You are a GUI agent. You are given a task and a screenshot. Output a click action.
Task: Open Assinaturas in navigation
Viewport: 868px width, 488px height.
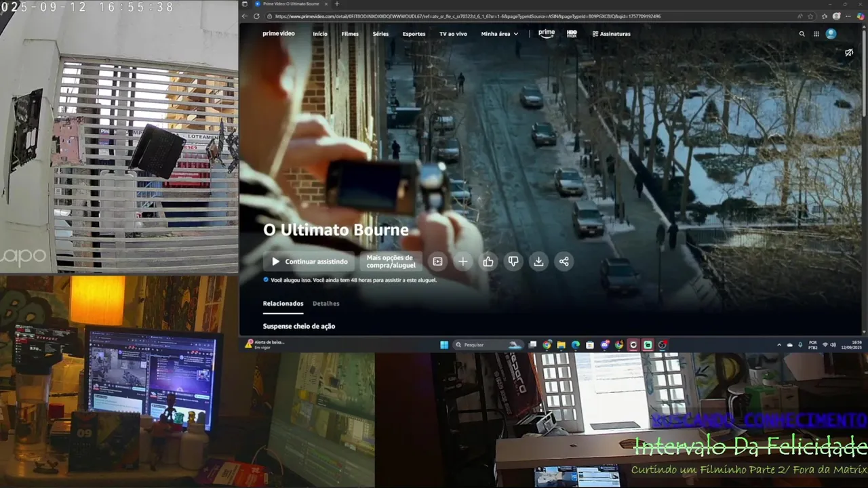[611, 34]
